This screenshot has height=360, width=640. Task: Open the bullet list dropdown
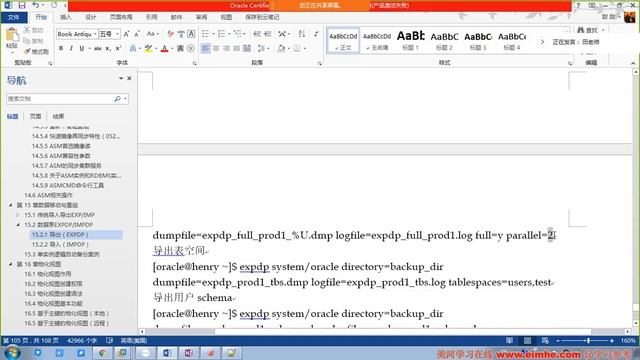point(213,34)
